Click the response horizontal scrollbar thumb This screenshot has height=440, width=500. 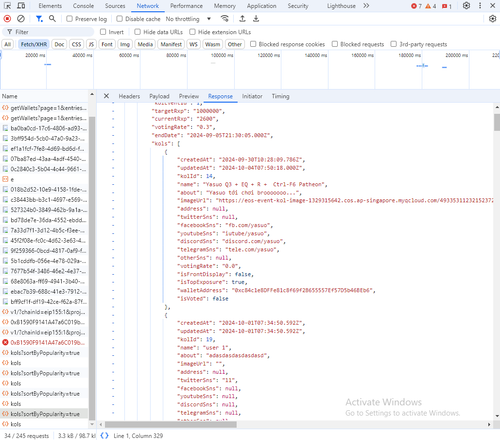tap(171, 424)
